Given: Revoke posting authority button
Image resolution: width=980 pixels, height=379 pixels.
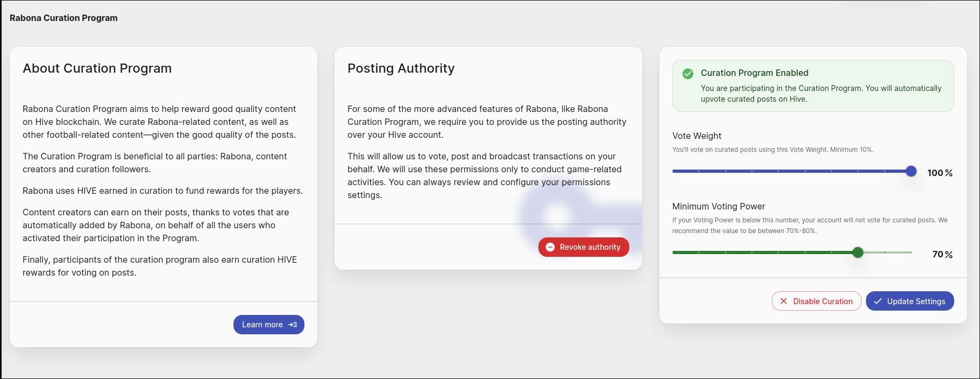Looking at the screenshot, I should 584,247.
